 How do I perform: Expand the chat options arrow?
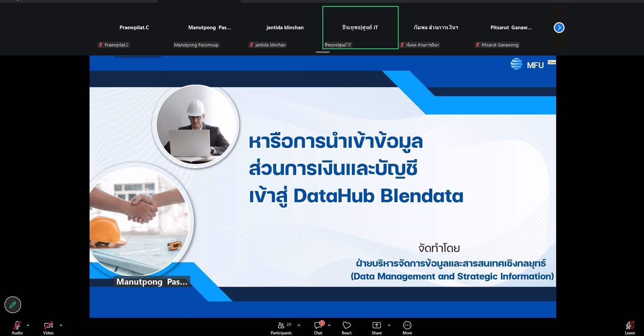tap(329, 325)
